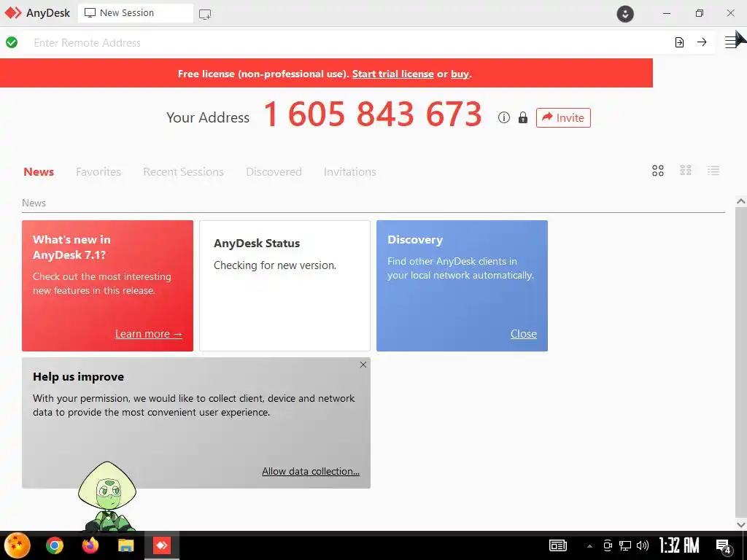
Task: Click scrollbar down arrow
Action: coord(741,525)
